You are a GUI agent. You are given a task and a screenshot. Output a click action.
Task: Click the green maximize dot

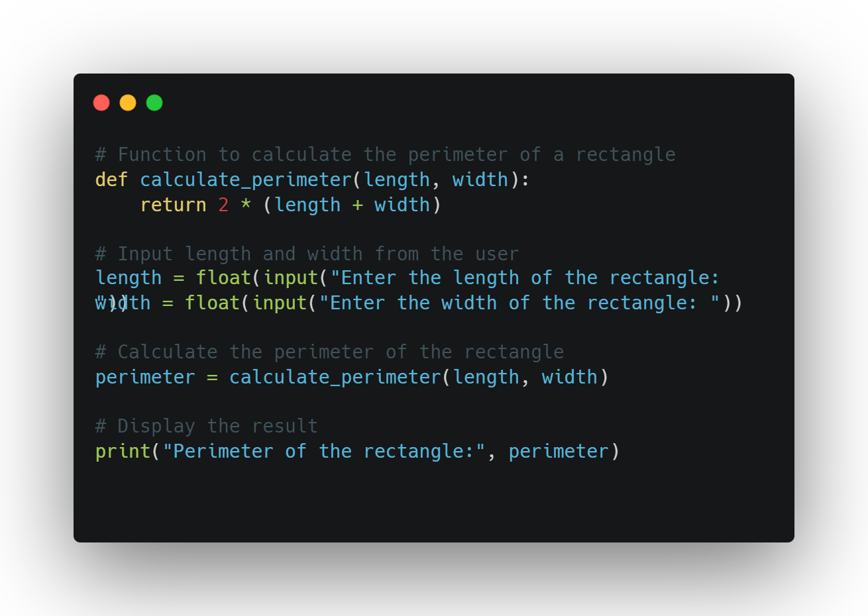coord(154,103)
